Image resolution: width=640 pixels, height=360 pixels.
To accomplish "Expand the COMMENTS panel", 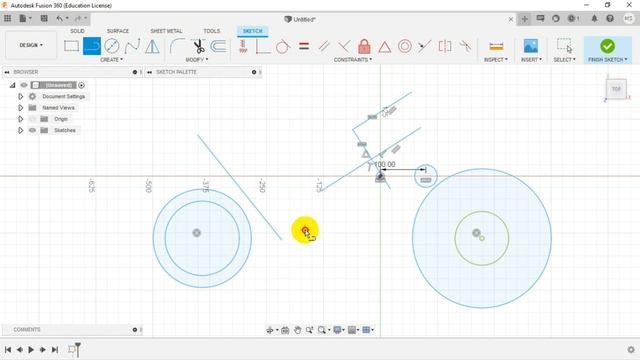I will point(135,330).
